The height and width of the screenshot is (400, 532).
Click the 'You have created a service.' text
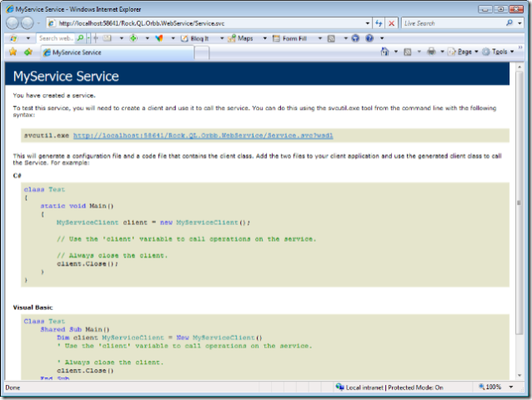54,96
